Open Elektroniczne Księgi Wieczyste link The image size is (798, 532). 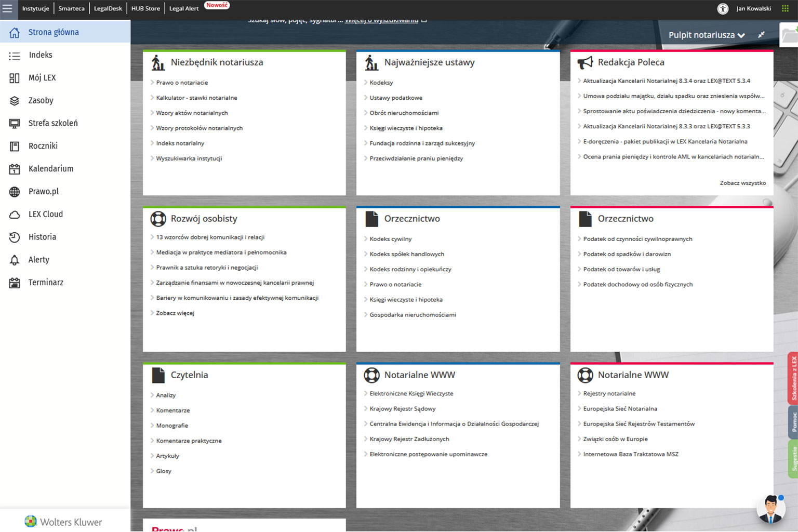coord(411,394)
